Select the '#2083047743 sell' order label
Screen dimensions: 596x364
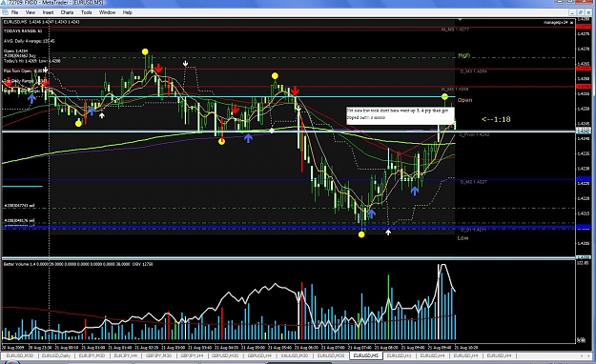[19, 206]
